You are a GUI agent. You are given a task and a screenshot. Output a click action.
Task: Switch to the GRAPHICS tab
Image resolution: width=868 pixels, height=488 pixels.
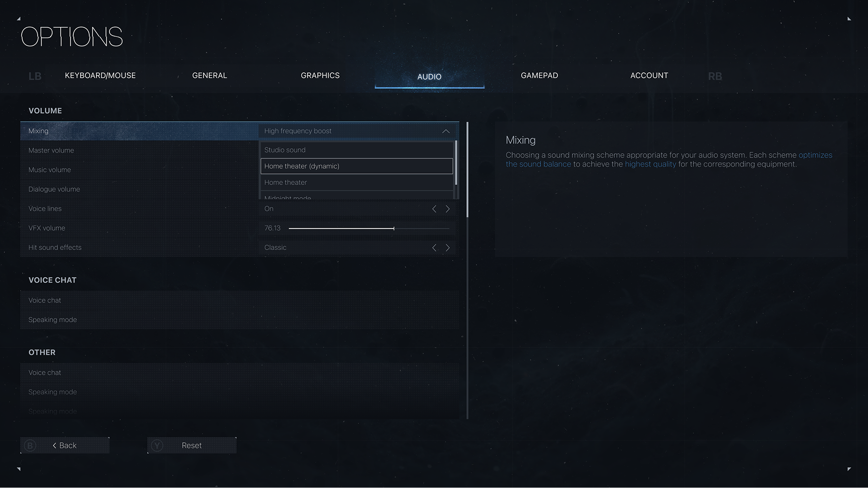point(320,75)
